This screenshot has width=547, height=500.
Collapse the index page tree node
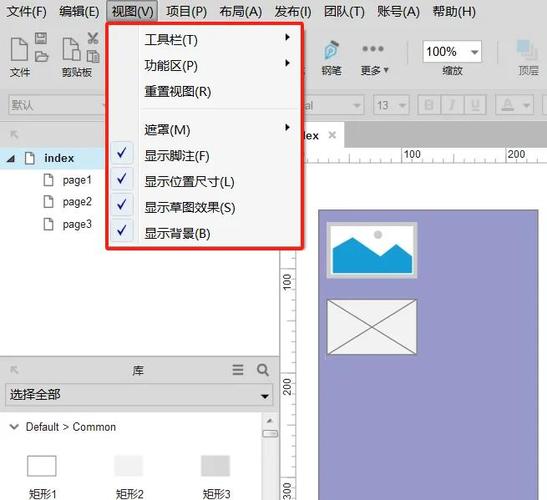pos(11,159)
